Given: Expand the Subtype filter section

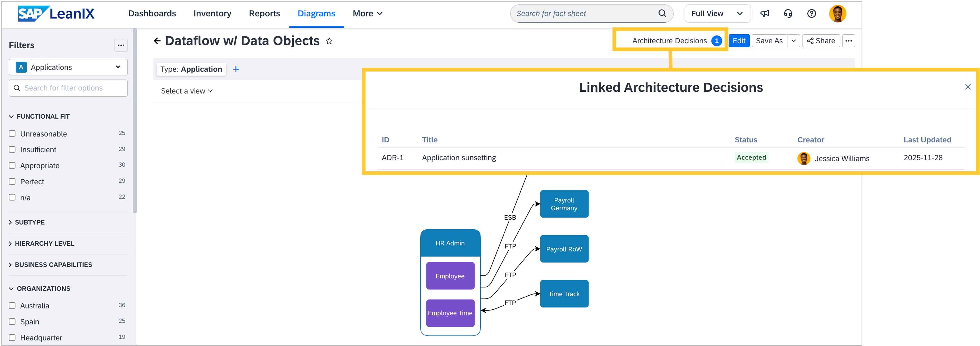Looking at the screenshot, I should [30, 222].
